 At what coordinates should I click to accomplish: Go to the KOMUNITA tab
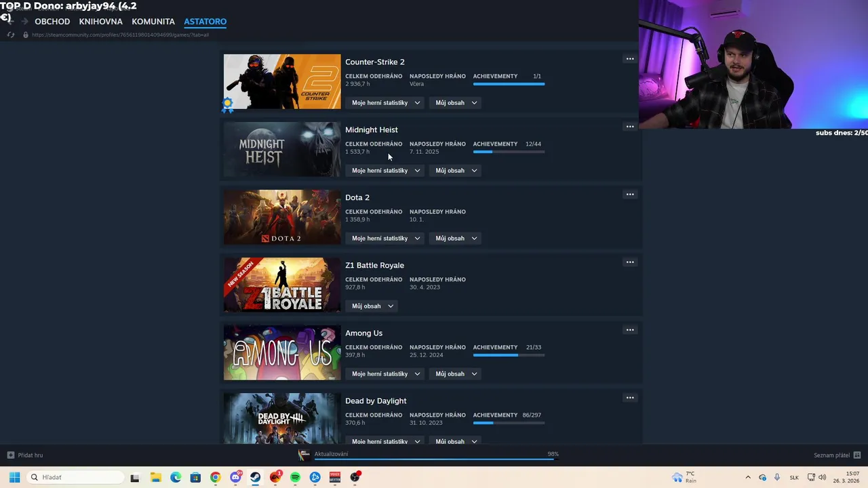[153, 22]
